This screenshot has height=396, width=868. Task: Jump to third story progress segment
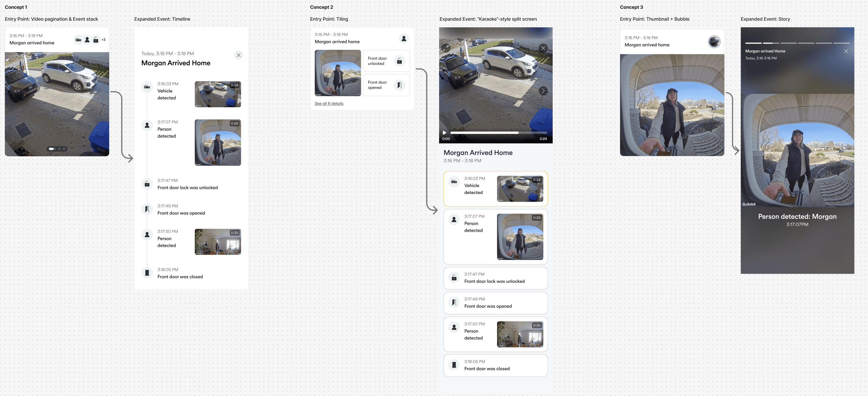[789, 43]
